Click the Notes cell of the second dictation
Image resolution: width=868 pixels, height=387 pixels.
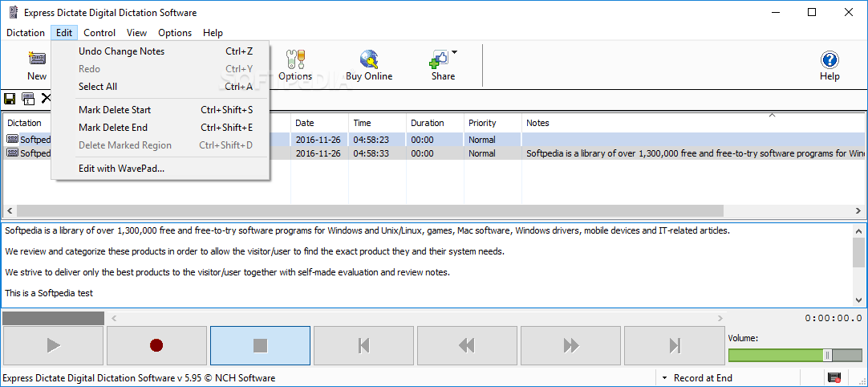(693, 153)
